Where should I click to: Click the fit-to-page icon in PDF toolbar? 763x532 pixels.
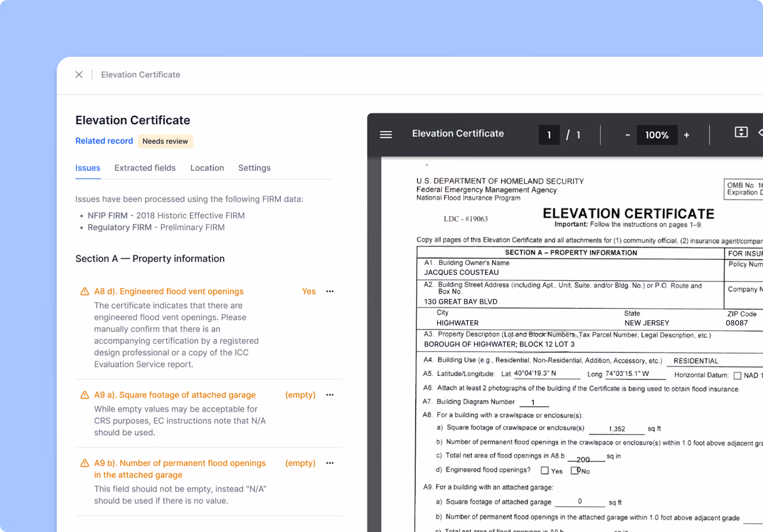(x=741, y=132)
